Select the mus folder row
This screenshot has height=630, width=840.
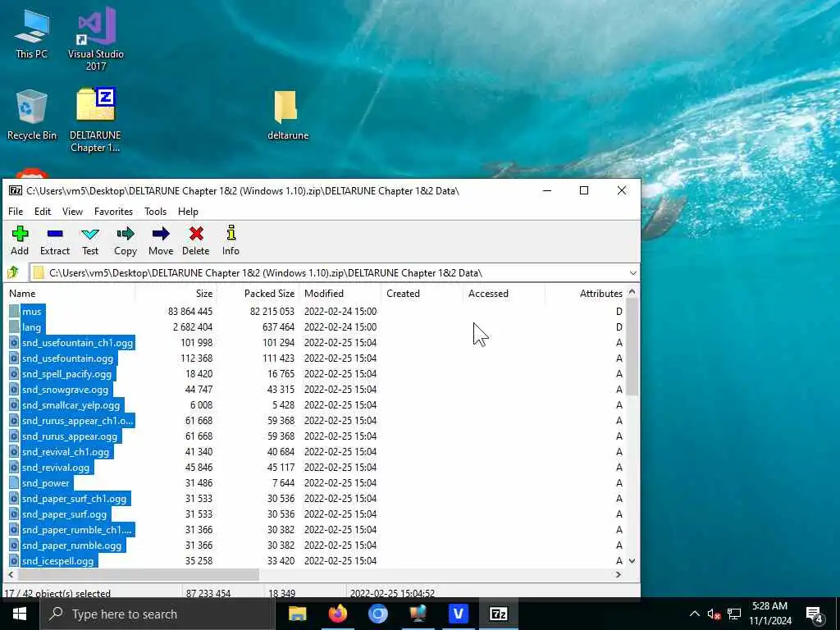click(316, 311)
